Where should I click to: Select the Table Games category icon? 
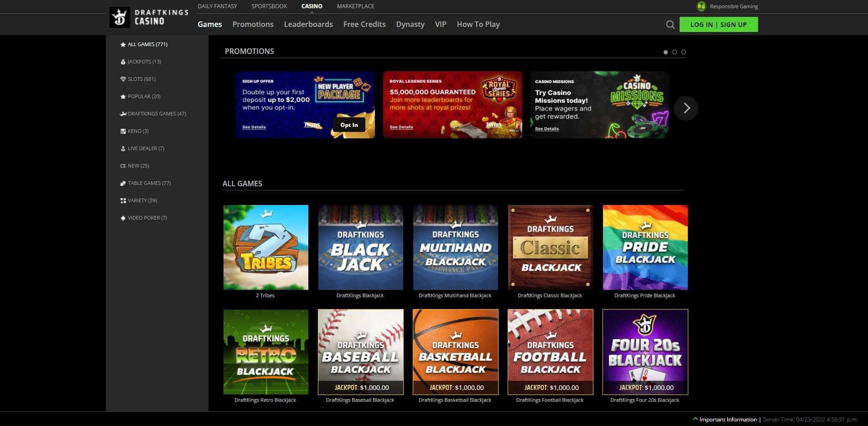[x=122, y=183]
